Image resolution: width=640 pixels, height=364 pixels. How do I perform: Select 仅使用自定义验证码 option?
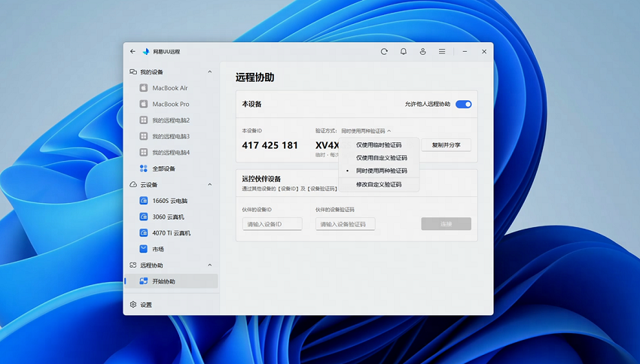point(381,158)
